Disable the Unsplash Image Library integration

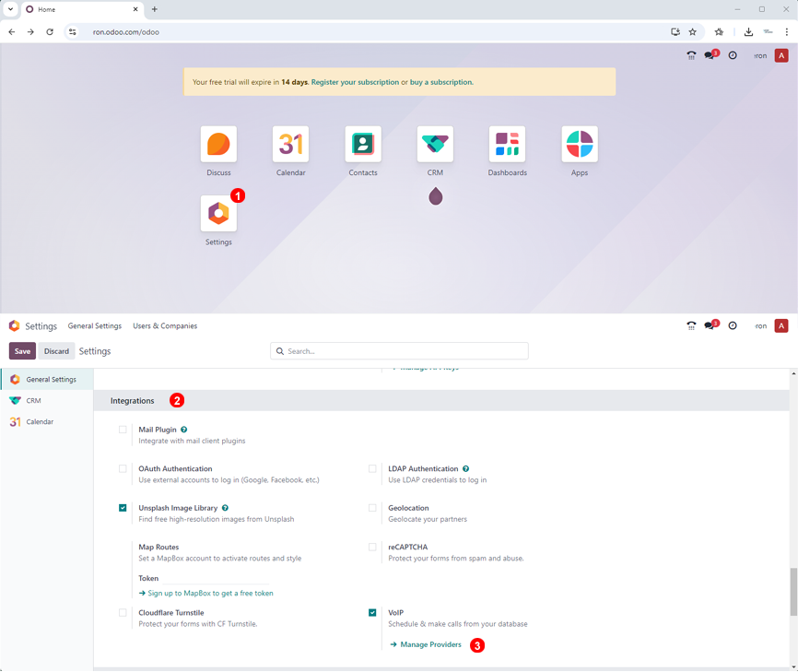click(123, 508)
